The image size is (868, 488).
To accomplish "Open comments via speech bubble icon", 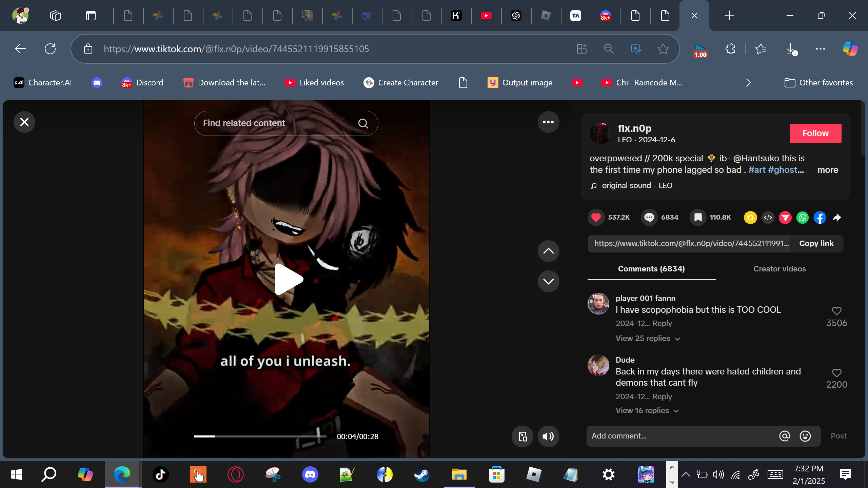I will (649, 217).
